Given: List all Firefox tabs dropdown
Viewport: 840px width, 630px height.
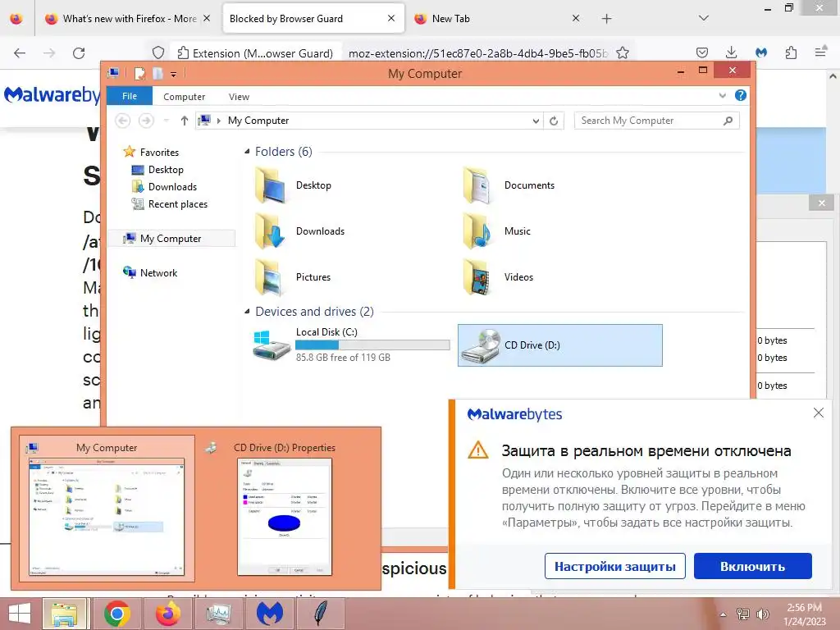Looking at the screenshot, I should [x=704, y=18].
